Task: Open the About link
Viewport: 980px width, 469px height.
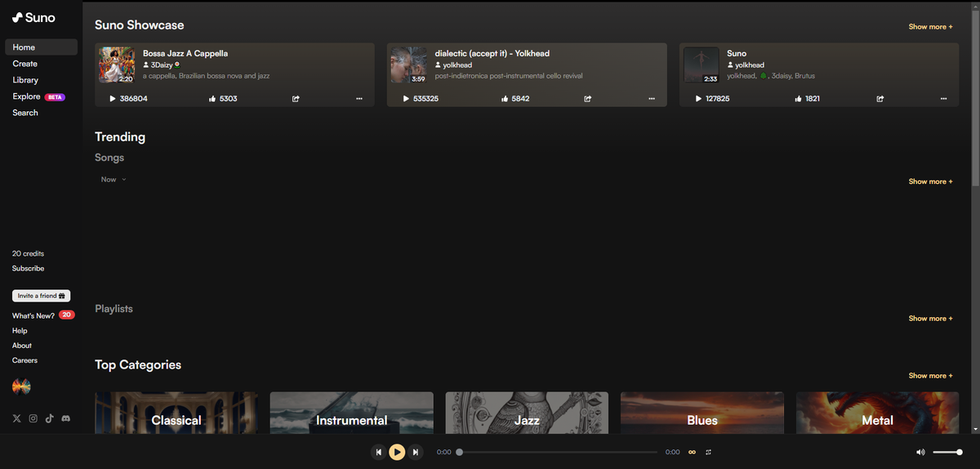Action: 22,346
